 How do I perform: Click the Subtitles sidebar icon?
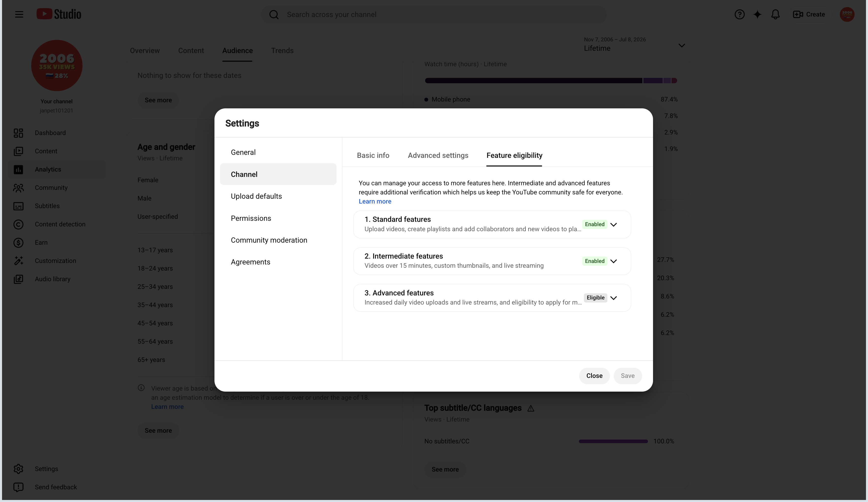tap(18, 206)
